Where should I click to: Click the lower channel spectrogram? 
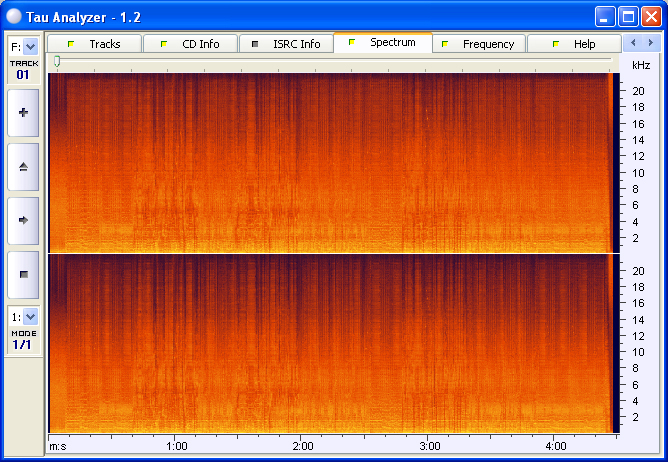[330, 342]
